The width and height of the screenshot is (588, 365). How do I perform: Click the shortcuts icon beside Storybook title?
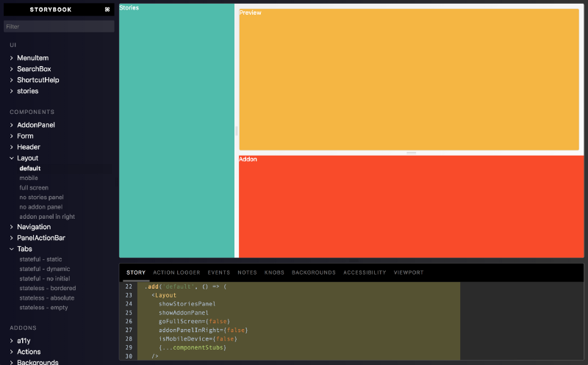point(107,10)
